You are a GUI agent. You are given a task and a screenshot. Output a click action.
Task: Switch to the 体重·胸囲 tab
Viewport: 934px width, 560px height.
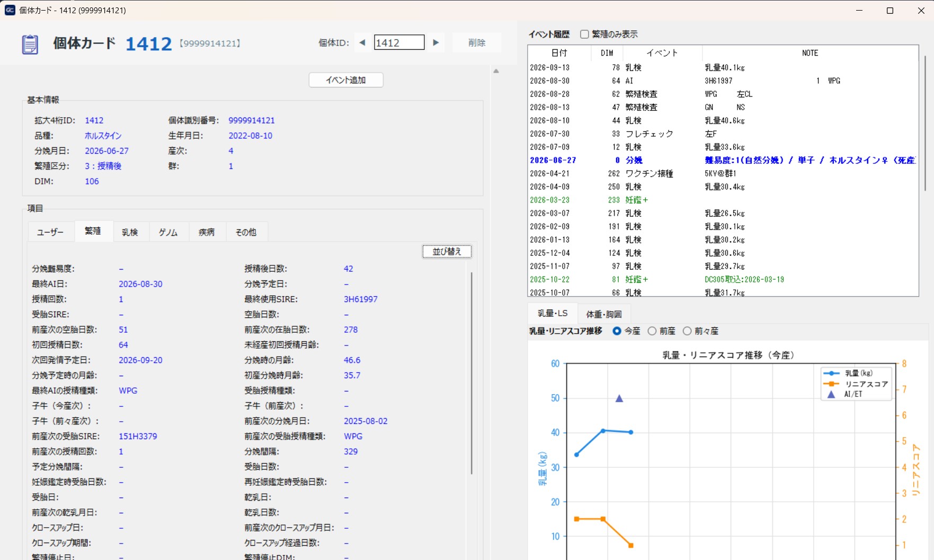pyautogui.click(x=604, y=314)
